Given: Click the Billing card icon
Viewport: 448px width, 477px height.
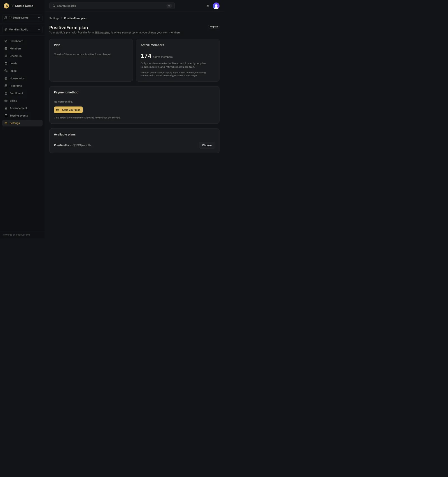Looking at the screenshot, I should click(6, 101).
